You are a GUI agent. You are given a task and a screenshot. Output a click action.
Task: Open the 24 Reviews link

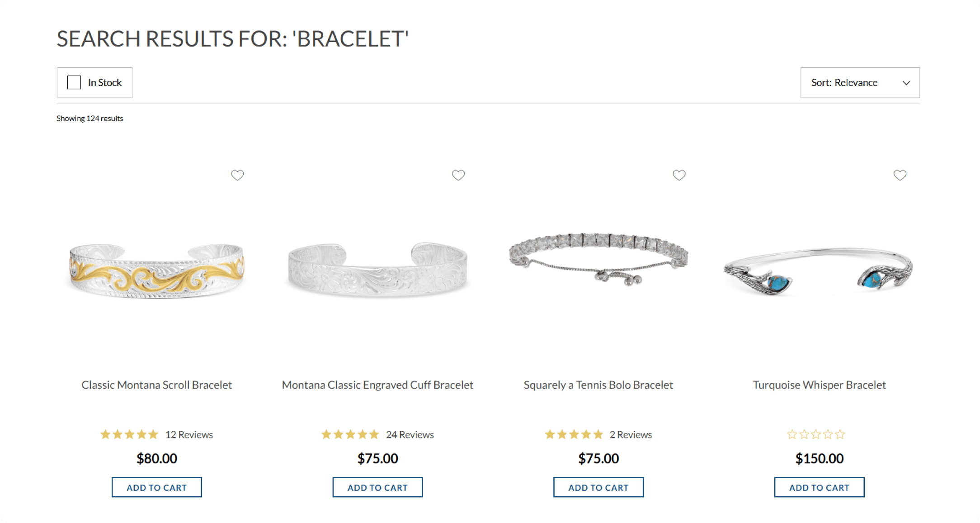click(410, 434)
